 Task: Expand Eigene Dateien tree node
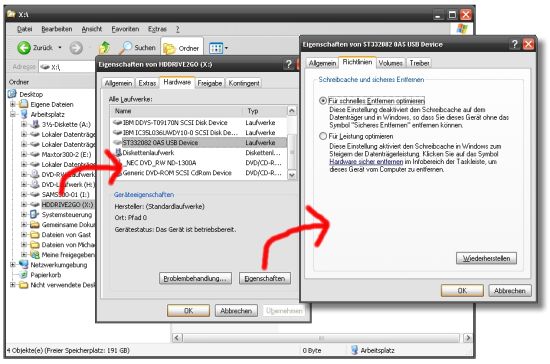pos(13,104)
